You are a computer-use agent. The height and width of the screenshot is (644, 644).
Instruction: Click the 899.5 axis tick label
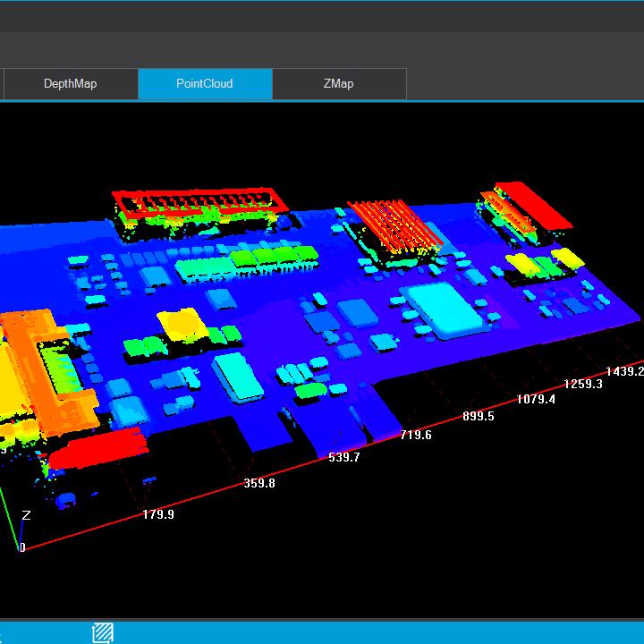pos(479,416)
